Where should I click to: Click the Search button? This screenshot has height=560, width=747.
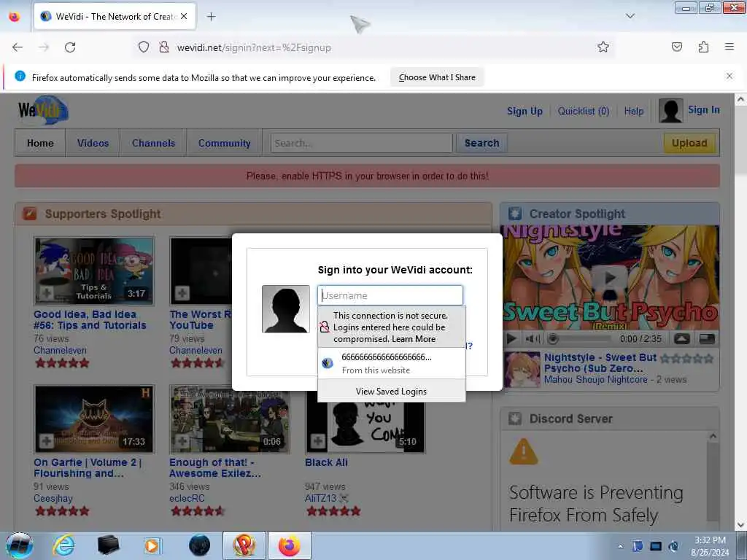point(481,143)
